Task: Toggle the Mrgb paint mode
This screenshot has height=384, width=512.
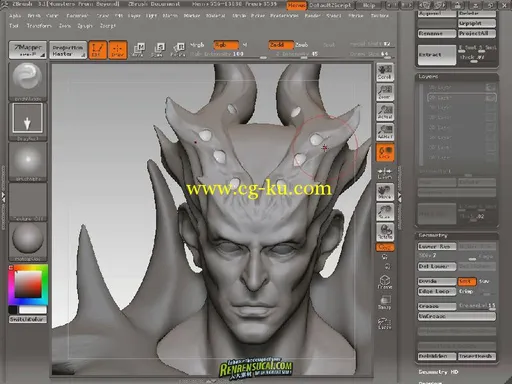Action: [x=197, y=45]
